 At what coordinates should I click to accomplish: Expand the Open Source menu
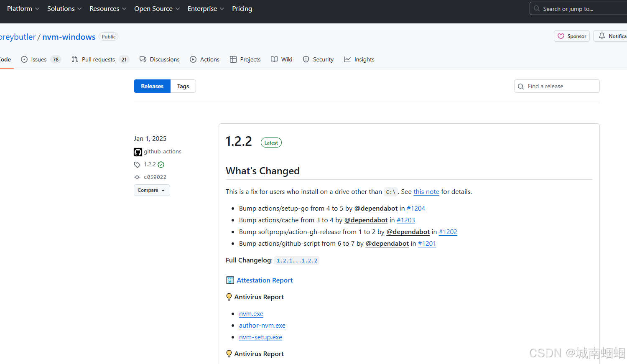(157, 9)
